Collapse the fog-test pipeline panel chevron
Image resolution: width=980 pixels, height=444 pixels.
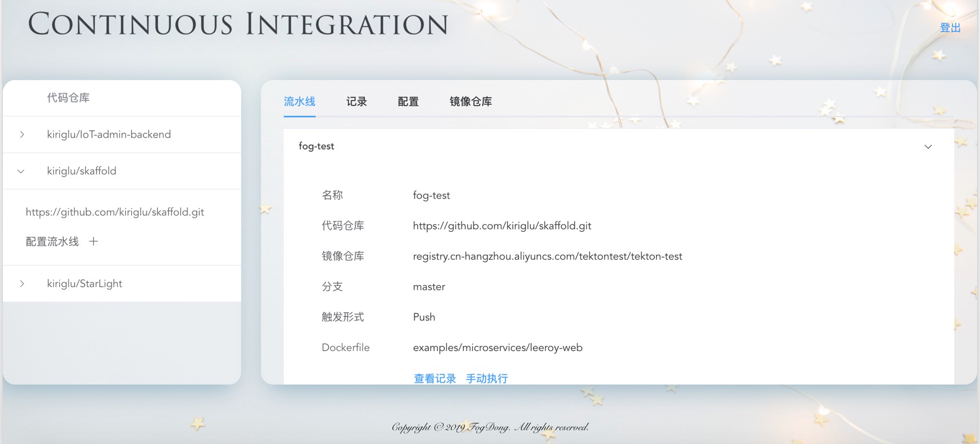click(928, 147)
